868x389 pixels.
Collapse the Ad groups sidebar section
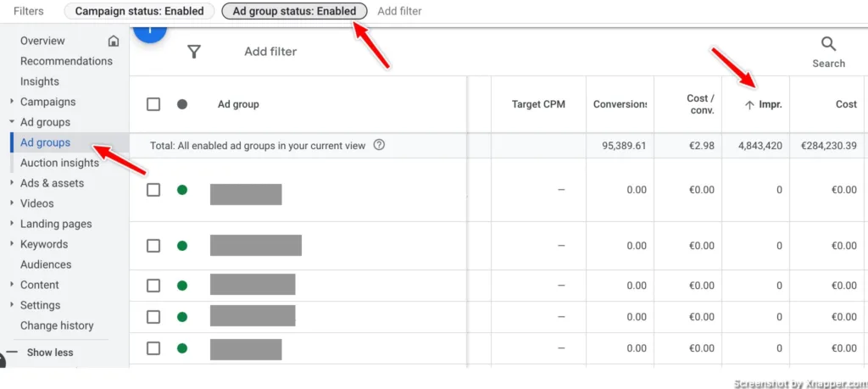click(12, 122)
